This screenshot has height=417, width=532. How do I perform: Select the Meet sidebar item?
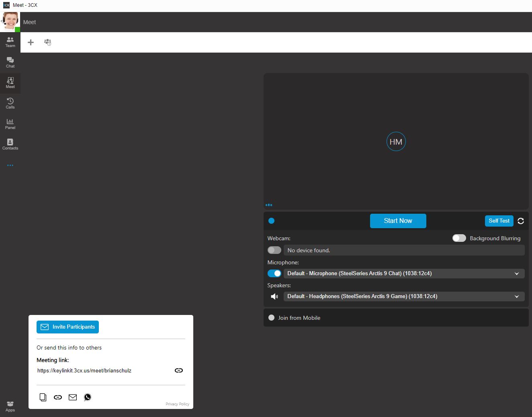click(x=10, y=83)
